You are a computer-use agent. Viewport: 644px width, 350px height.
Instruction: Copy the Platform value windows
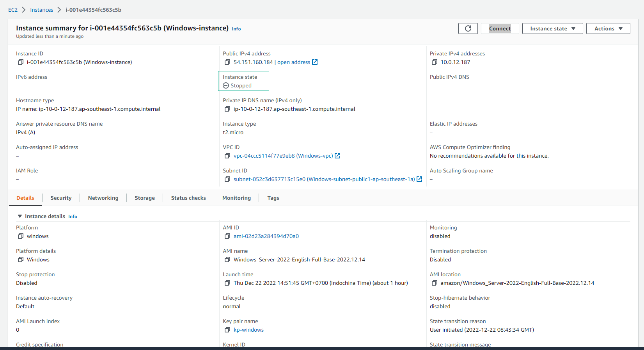click(21, 236)
